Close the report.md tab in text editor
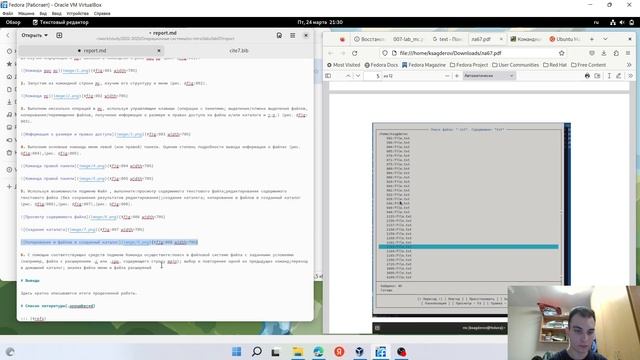The height and width of the screenshot is (360, 640). tap(159, 51)
